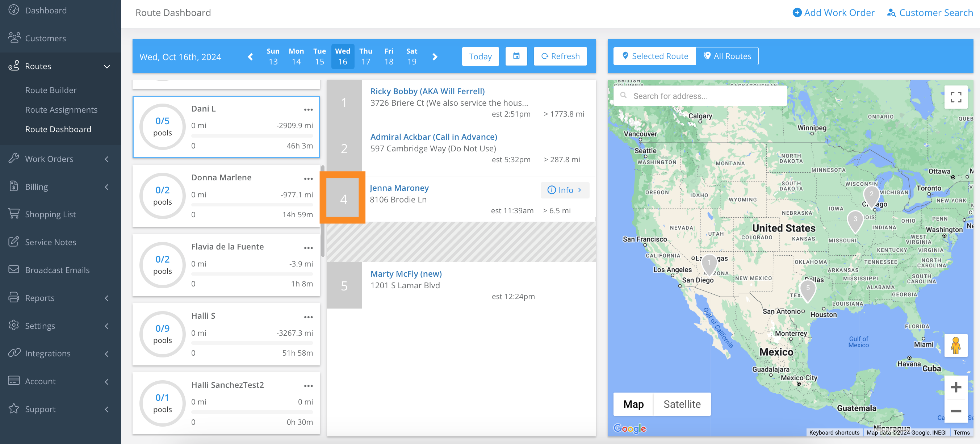Open Ricky Bobby customer link
980x444 pixels.
coord(428,91)
